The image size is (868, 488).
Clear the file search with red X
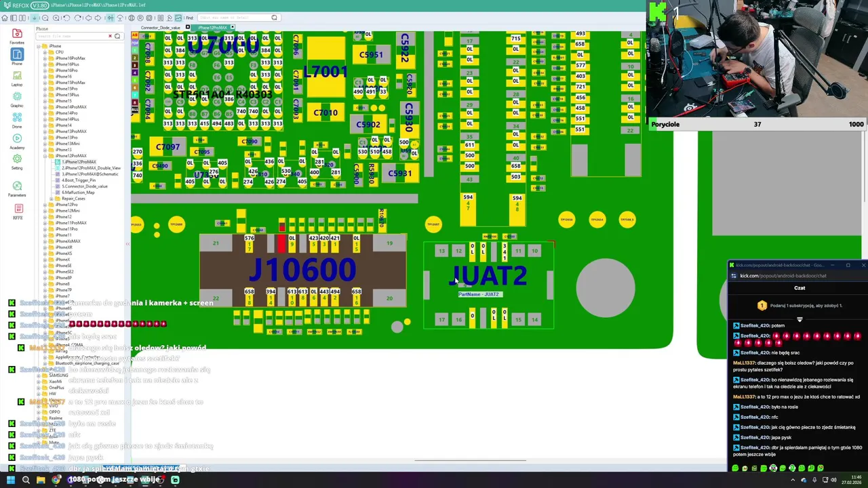[110, 36]
